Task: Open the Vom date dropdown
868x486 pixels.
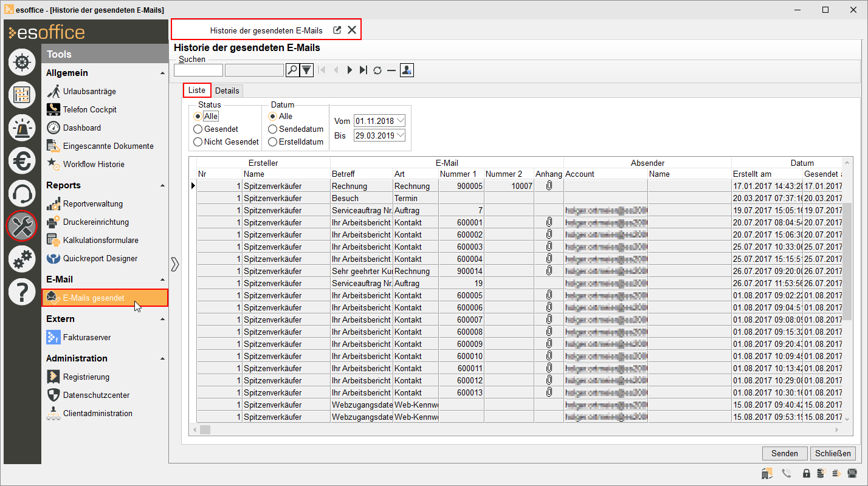Action: pyautogui.click(x=400, y=121)
